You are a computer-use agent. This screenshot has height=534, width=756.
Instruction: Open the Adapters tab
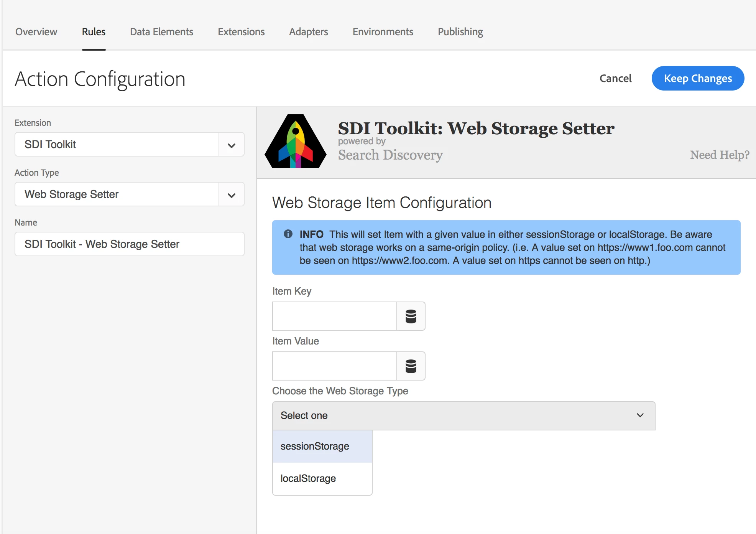pyautogui.click(x=308, y=32)
